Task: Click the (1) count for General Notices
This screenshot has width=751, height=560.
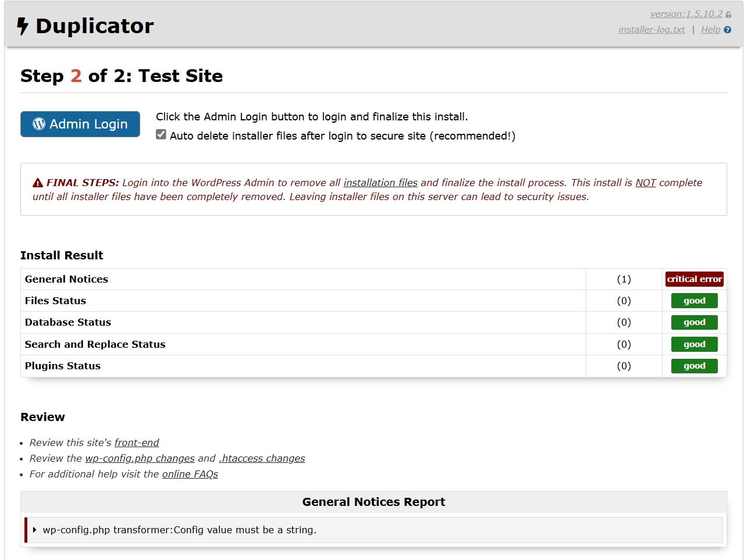Action: 624,279
